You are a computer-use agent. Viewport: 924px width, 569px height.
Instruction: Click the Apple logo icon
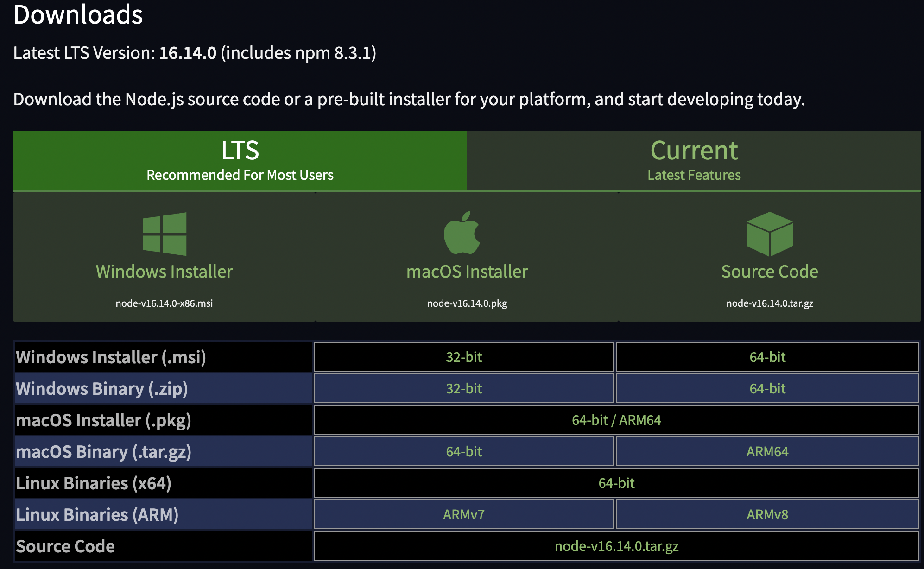pos(462,233)
